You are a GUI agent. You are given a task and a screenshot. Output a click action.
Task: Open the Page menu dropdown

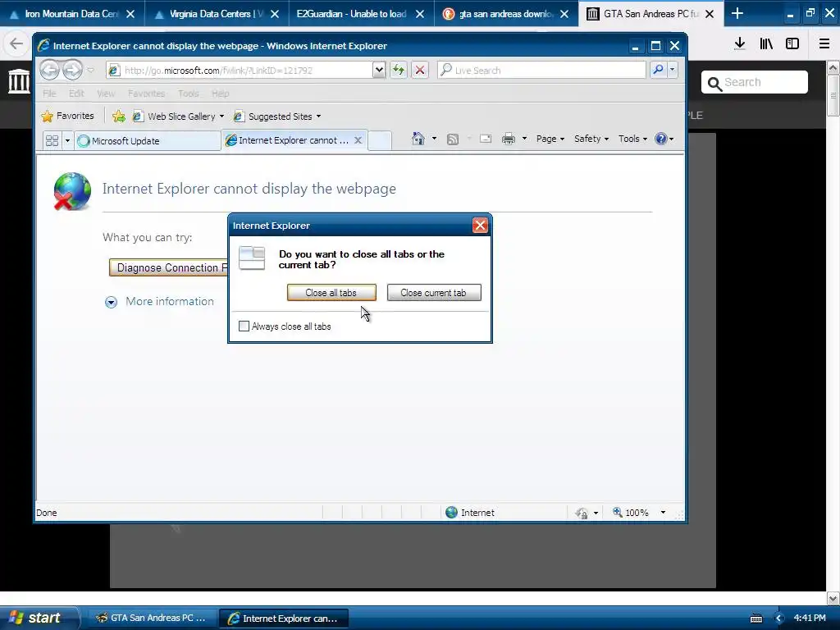click(x=550, y=139)
